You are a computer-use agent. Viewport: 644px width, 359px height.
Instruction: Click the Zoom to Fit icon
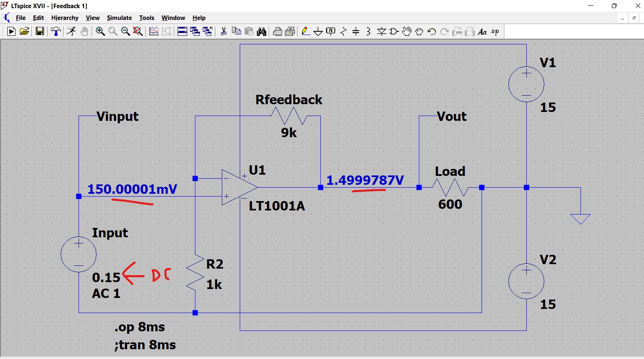pos(138,31)
